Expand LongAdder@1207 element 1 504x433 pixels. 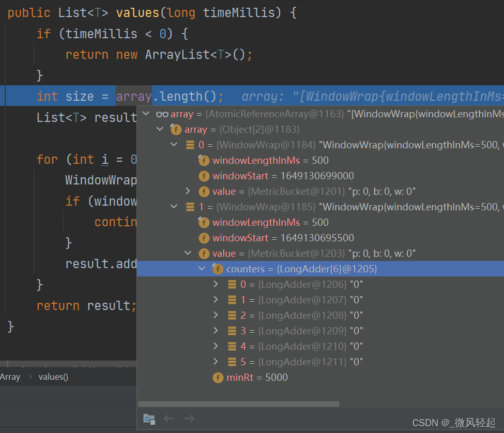tap(216, 299)
